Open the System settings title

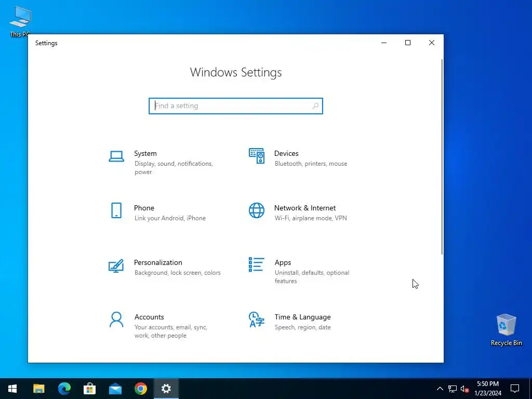click(145, 153)
